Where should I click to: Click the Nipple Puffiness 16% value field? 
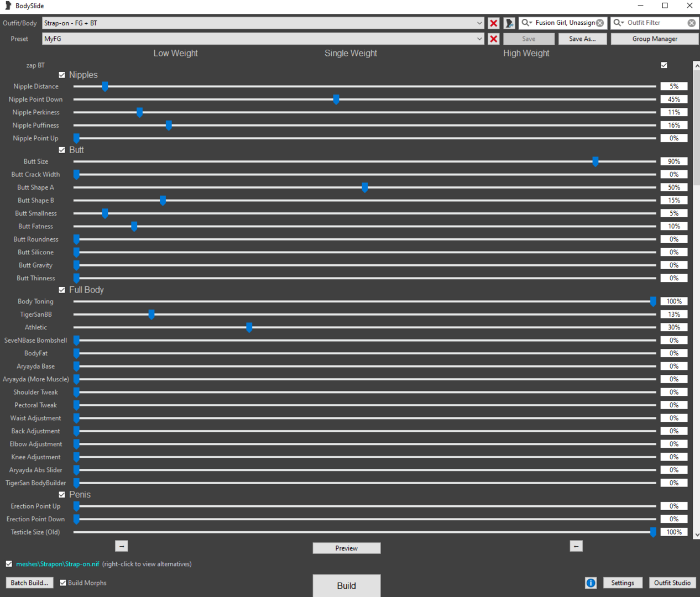click(x=674, y=125)
